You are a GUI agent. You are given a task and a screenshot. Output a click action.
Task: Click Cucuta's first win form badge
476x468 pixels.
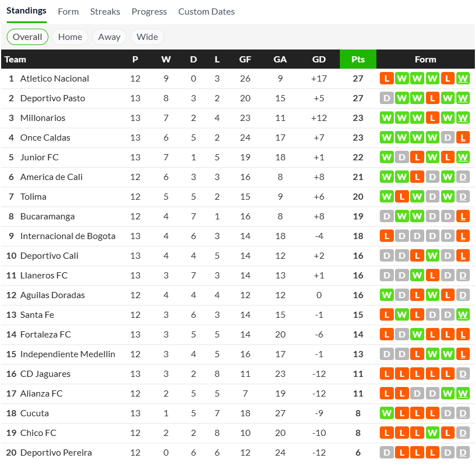tap(387, 413)
